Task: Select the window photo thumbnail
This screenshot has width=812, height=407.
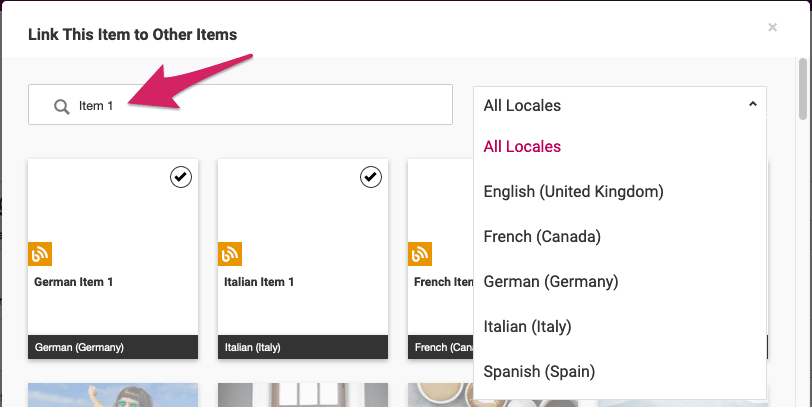Action: point(303,395)
